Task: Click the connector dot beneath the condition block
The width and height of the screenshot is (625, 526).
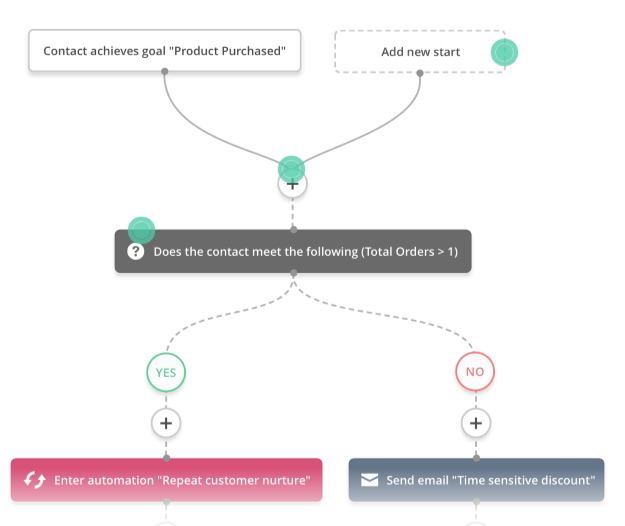Action: click(x=293, y=273)
